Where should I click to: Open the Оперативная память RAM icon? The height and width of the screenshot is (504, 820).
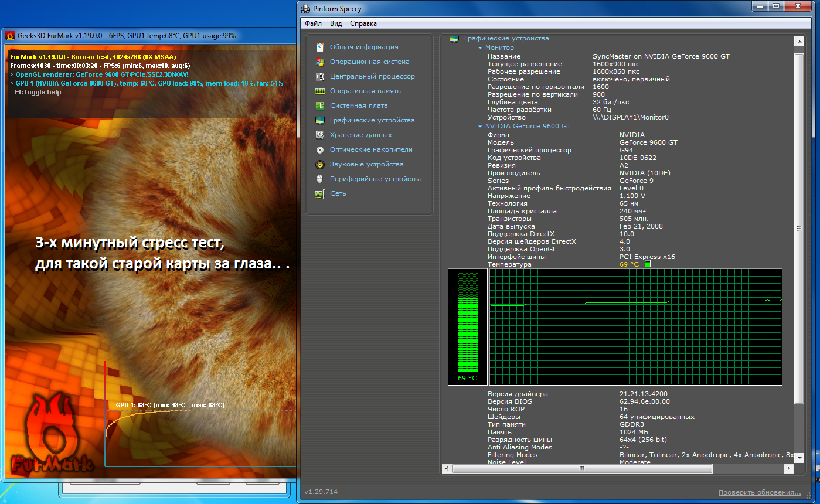(x=320, y=91)
